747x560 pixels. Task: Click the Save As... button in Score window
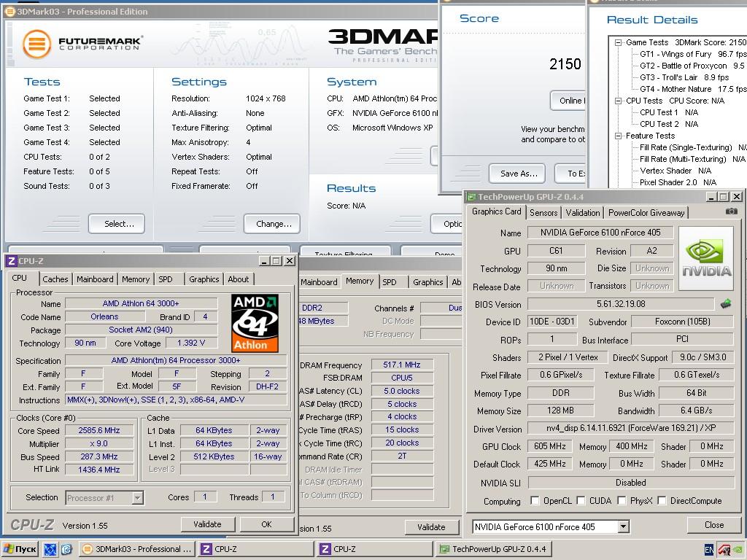coord(517,174)
